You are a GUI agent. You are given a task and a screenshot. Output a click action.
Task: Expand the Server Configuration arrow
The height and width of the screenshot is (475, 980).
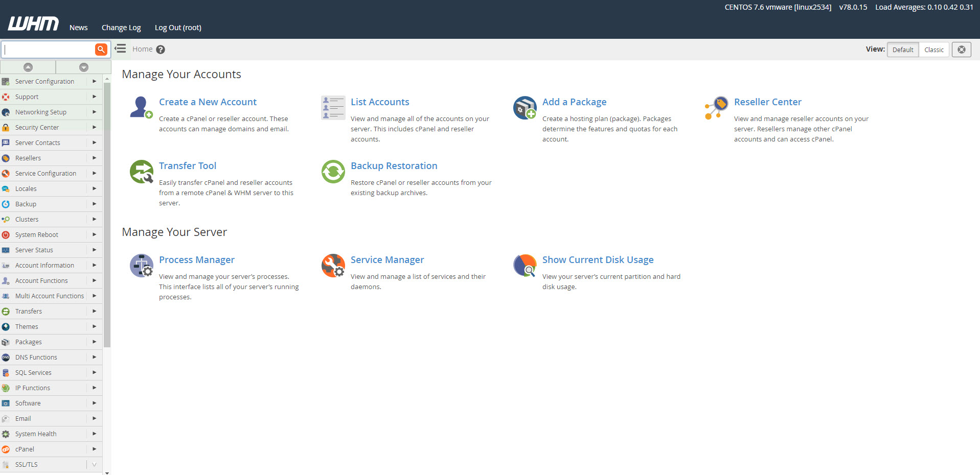click(x=94, y=81)
